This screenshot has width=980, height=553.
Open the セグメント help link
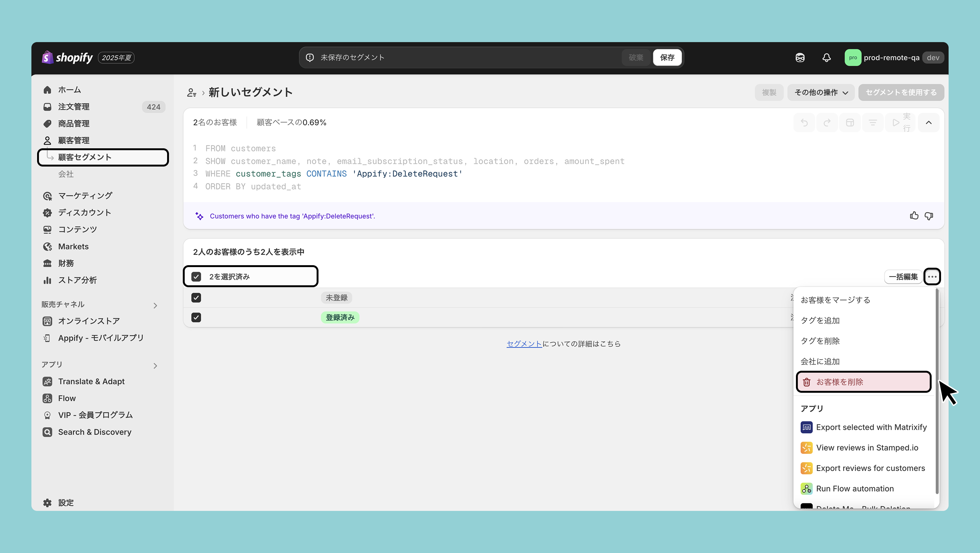click(524, 344)
